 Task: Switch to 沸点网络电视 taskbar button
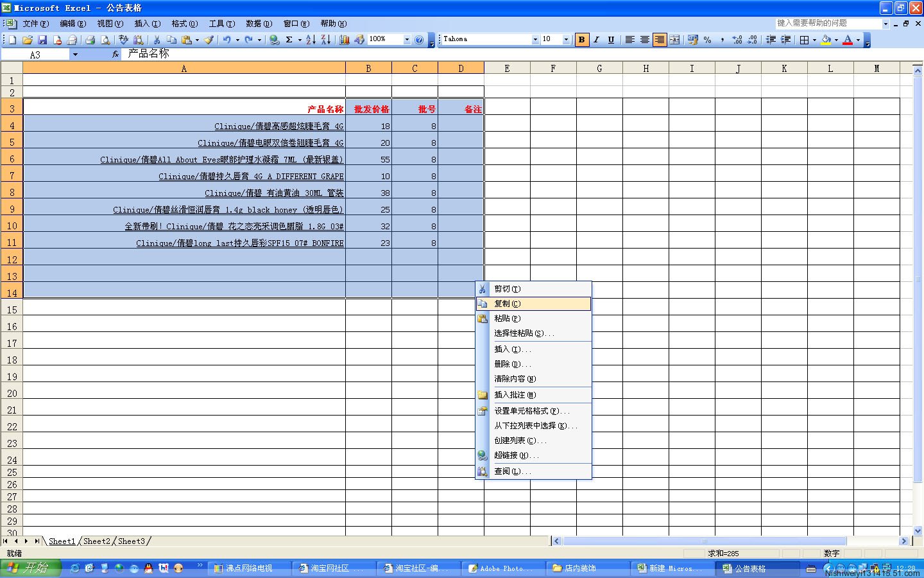[249, 568]
